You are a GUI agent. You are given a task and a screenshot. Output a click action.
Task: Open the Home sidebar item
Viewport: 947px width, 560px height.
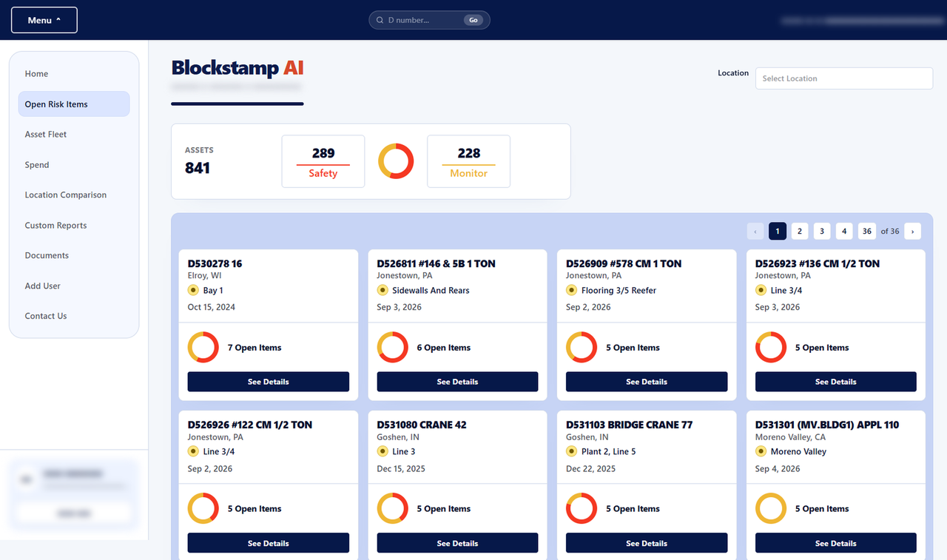click(x=74, y=74)
